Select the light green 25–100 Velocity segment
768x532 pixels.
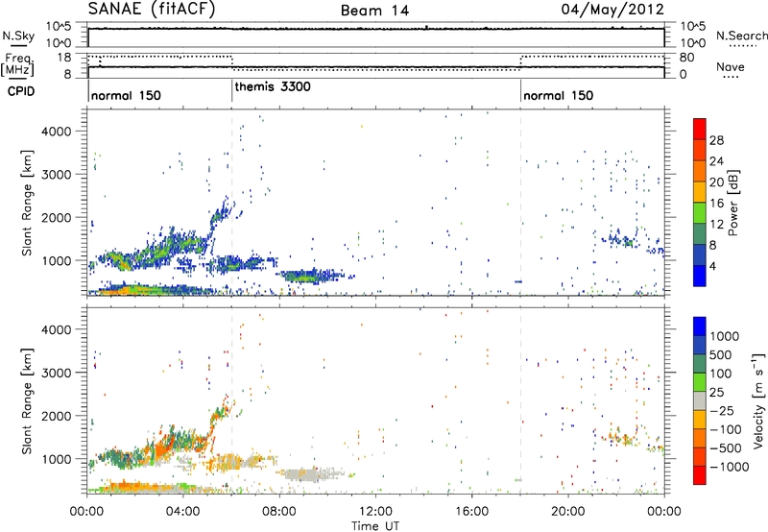point(700,382)
